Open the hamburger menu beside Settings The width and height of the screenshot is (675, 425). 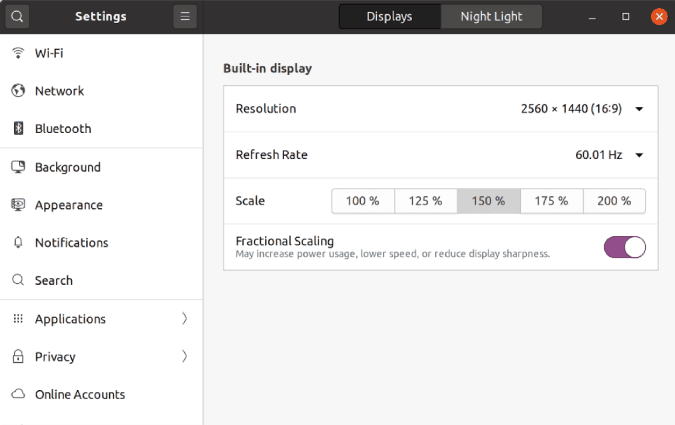click(x=185, y=16)
